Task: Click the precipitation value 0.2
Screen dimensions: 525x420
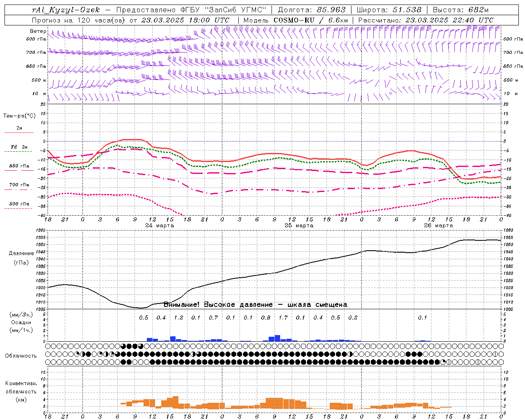Action: point(353,317)
